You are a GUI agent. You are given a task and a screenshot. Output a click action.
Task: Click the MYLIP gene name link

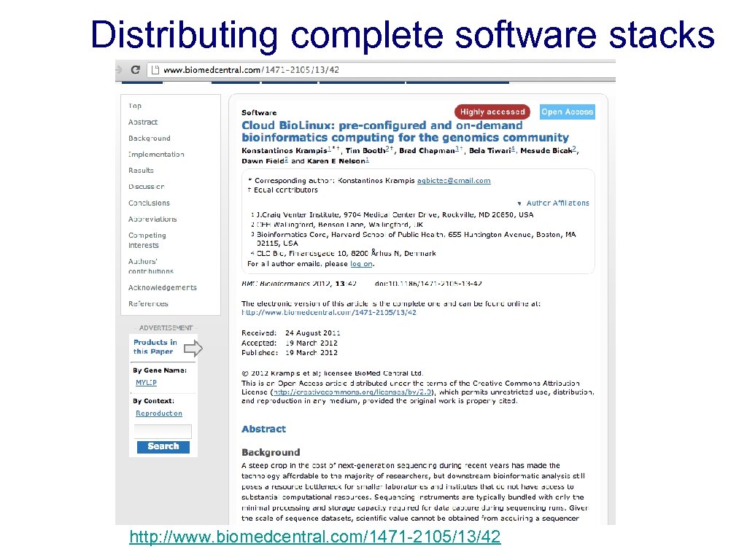click(x=146, y=382)
